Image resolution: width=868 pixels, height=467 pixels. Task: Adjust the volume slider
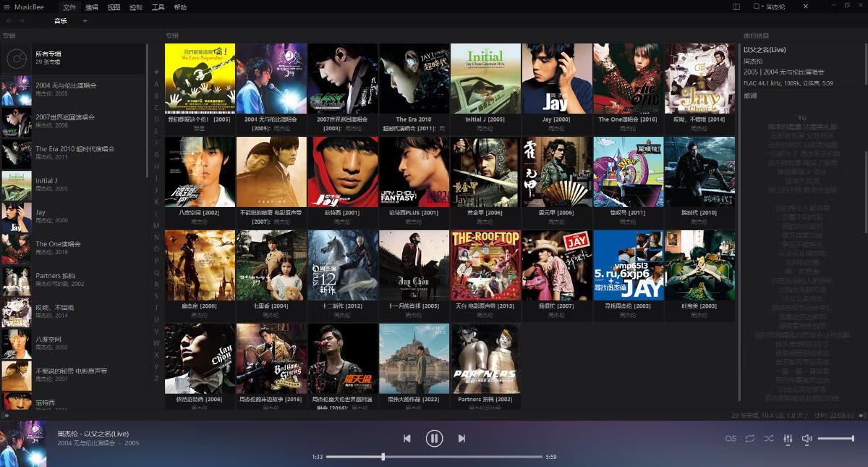[835, 439]
